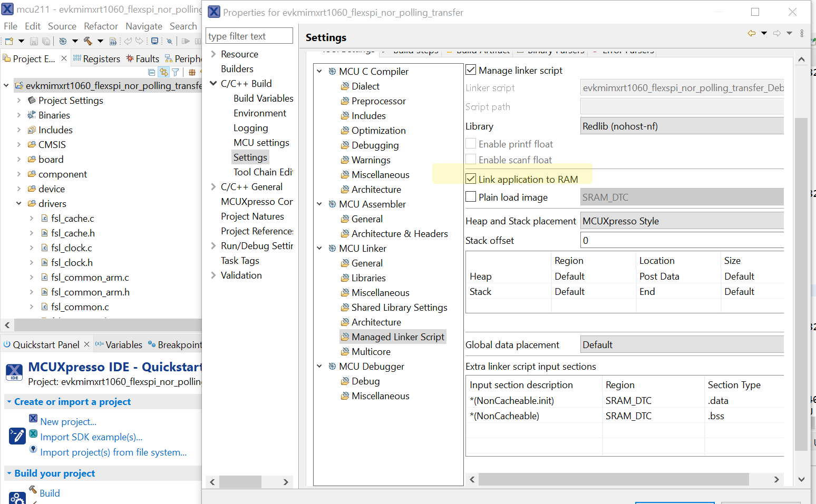Switch to the Variables tab
The width and height of the screenshot is (816, 504).
pyautogui.click(x=119, y=344)
